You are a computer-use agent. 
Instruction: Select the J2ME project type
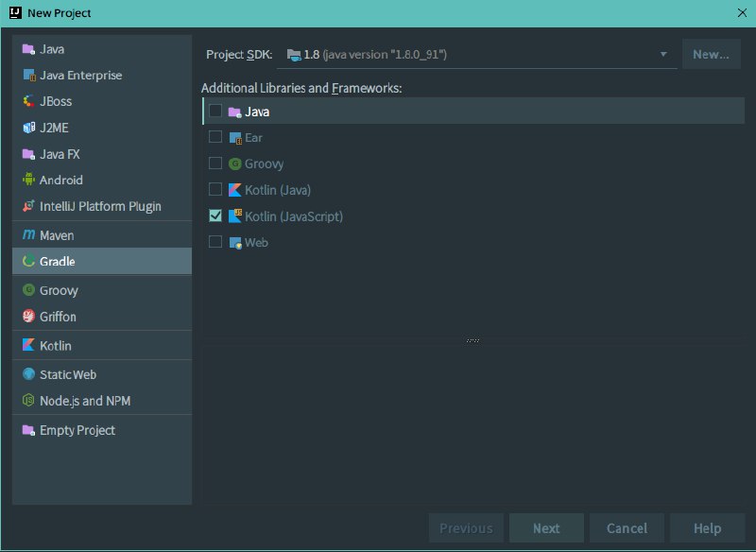point(102,128)
